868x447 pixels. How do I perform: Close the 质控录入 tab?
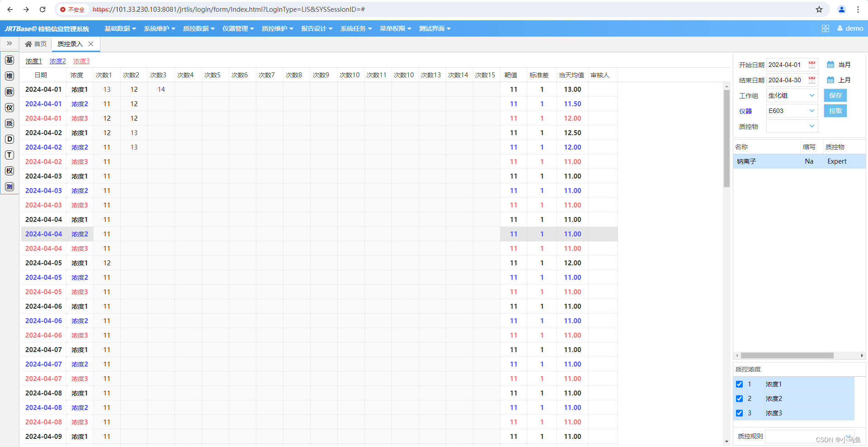click(x=91, y=44)
